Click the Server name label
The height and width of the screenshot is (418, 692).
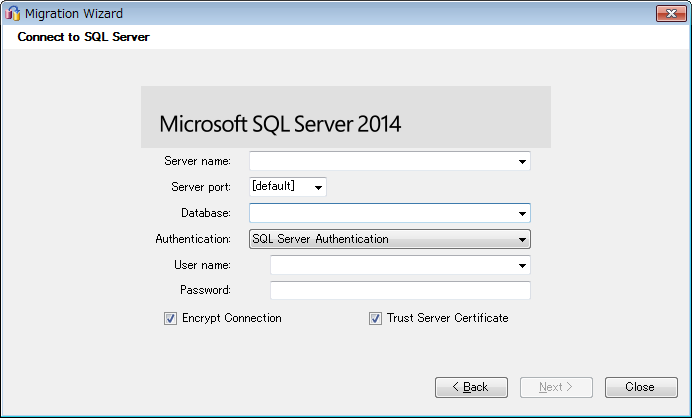tap(197, 161)
